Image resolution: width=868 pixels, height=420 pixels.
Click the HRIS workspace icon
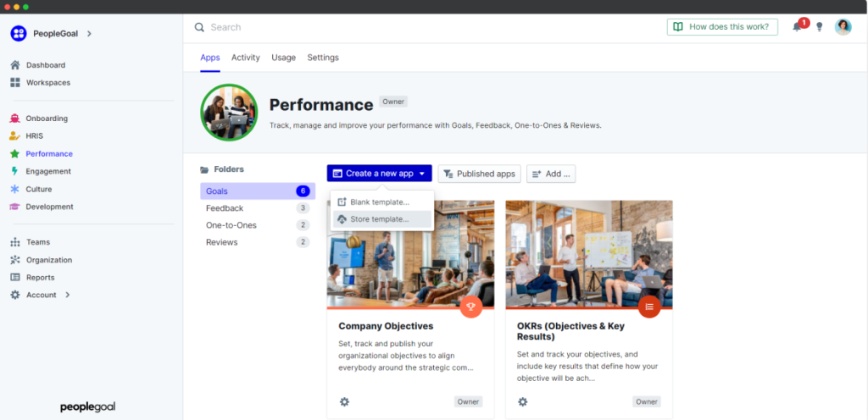[x=15, y=136]
